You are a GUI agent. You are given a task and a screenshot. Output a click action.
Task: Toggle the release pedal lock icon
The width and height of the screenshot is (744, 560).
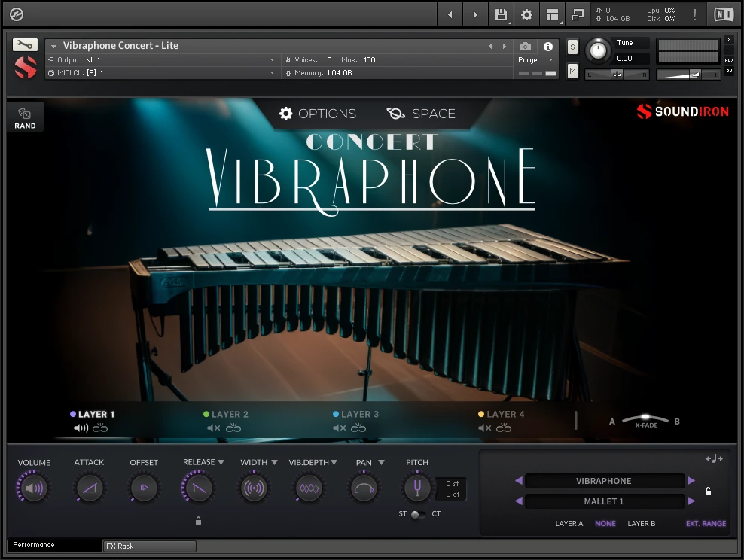(x=200, y=519)
